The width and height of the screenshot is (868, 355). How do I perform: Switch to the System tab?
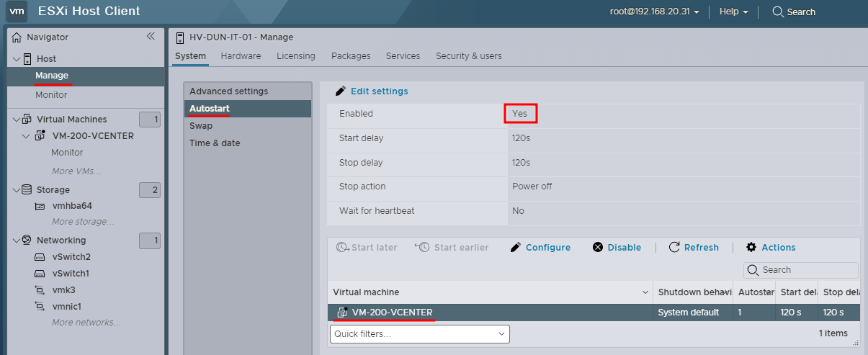190,56
